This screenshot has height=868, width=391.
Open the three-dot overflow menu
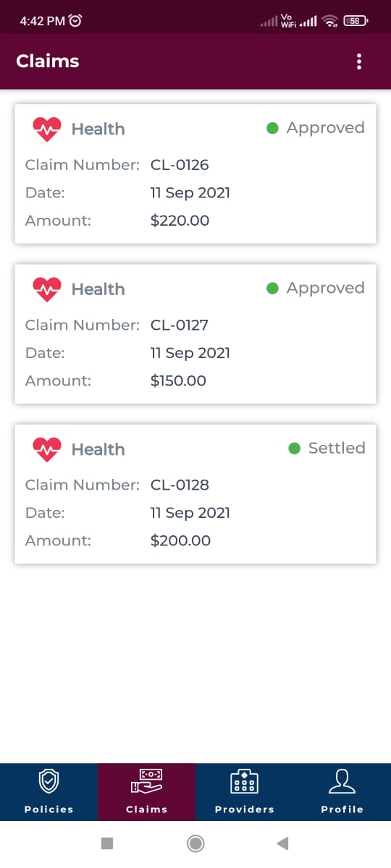(x=359, y=61)
